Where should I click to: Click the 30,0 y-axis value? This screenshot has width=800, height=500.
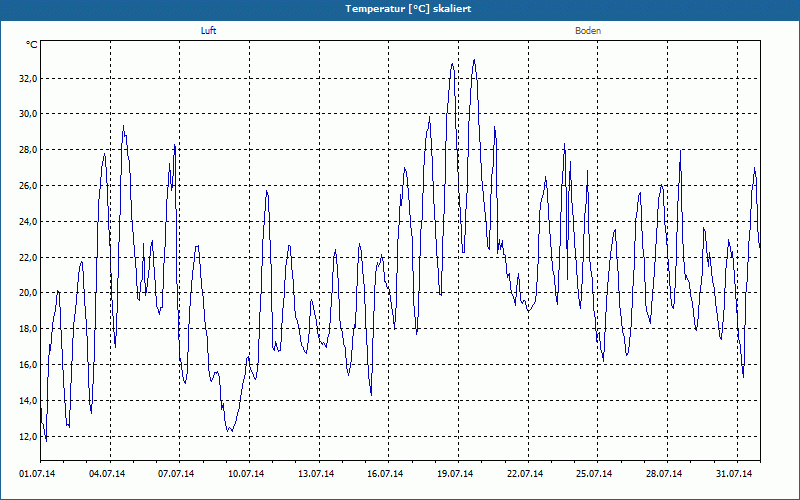point(28,114)
